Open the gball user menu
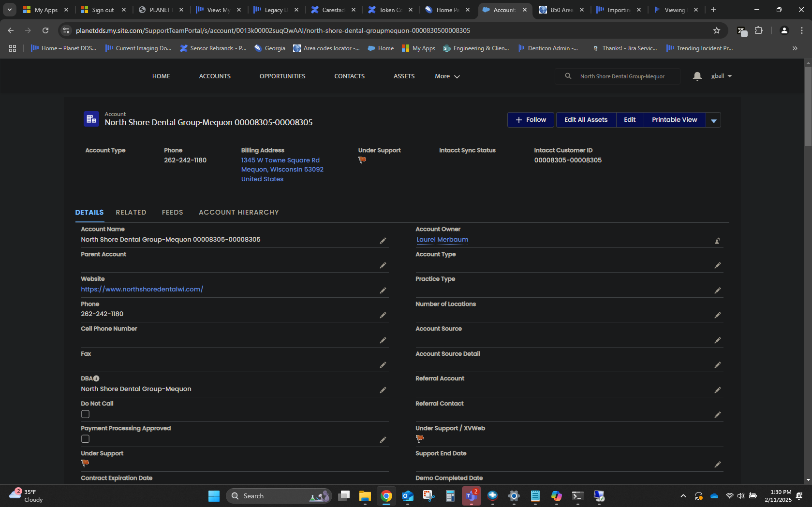The image size is (812, 507). click(722, 76)
